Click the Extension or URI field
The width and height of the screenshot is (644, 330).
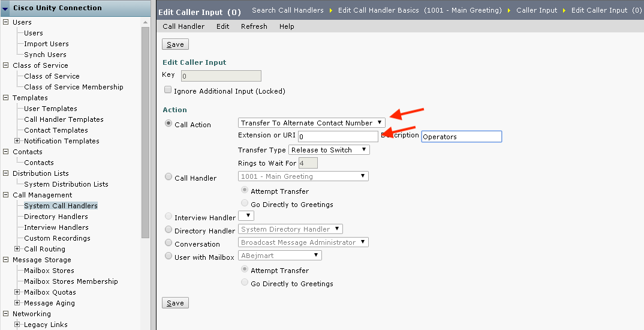(x=338, y=136)
